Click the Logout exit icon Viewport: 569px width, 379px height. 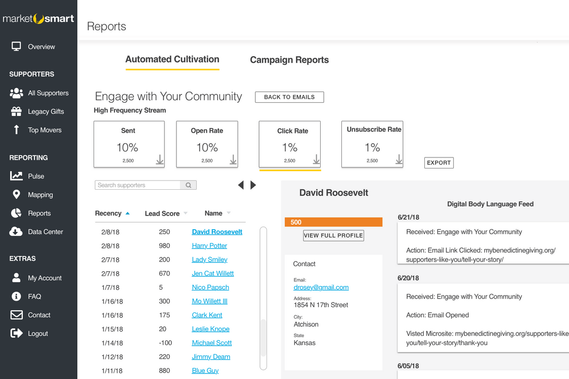click(16, 333)
